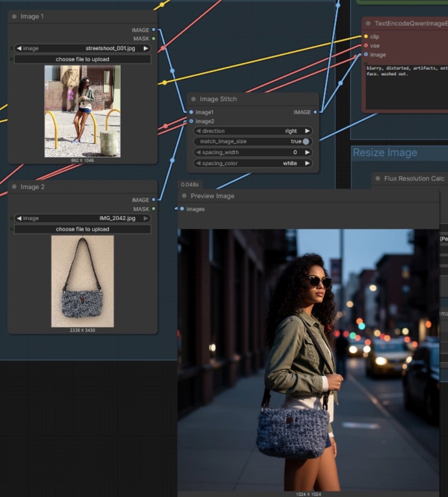This screenshot has width=448, height=497.
Task: Select previous file for streetshoot_001.jpg
Action: 19,48
